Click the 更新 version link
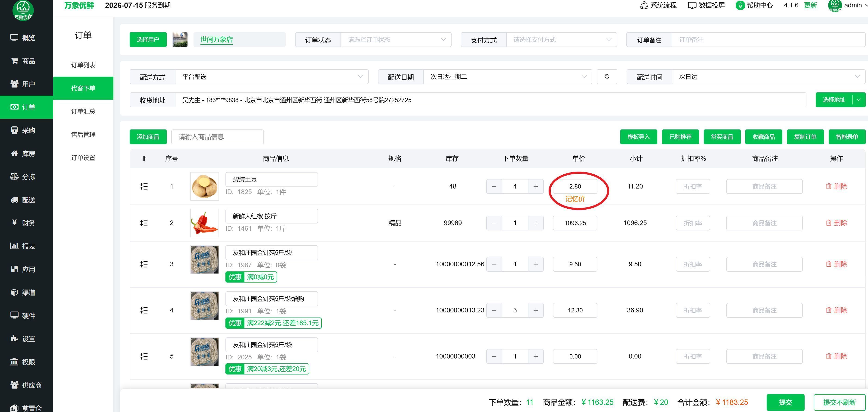 point(810,5)
